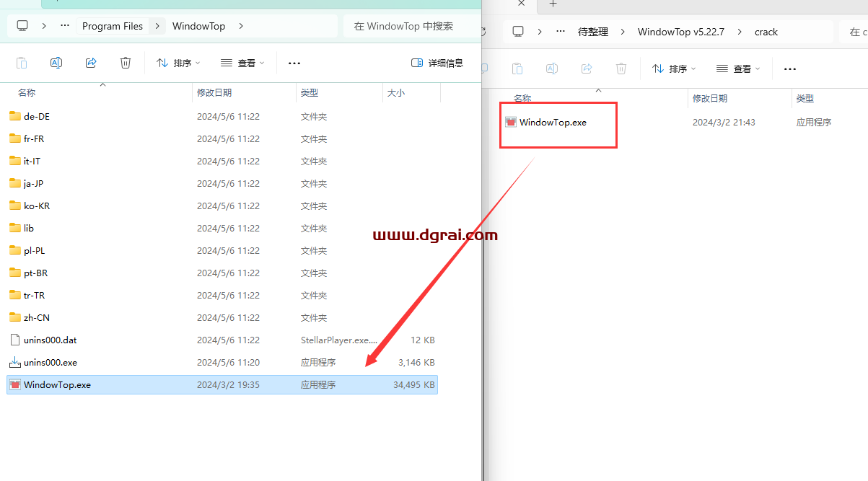Sort by 类型 column in left window
This screenshot has height=481, width=868.
pos(310,92)
